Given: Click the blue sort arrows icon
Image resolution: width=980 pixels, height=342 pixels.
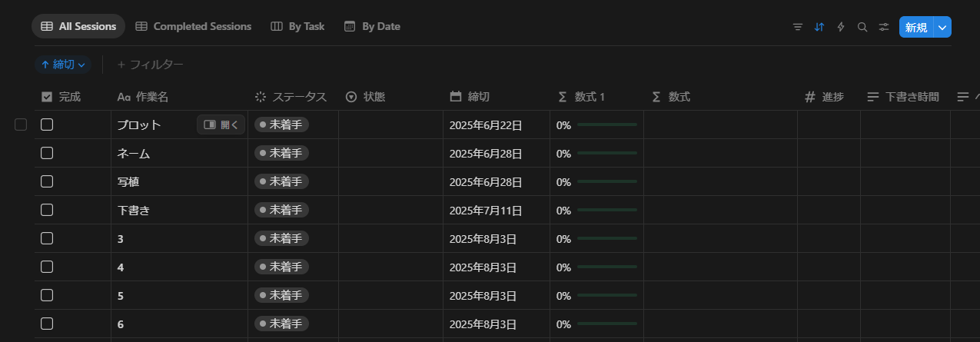Looking at the screenshot, I should point(819,27).
